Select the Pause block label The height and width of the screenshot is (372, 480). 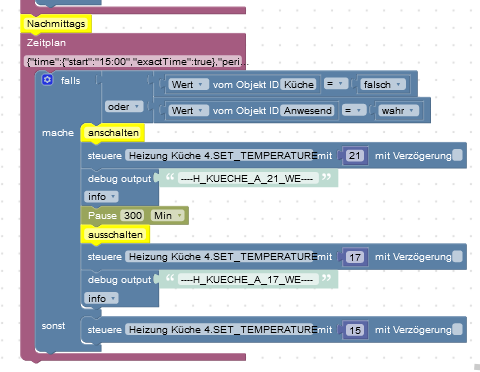pos(102,215)
